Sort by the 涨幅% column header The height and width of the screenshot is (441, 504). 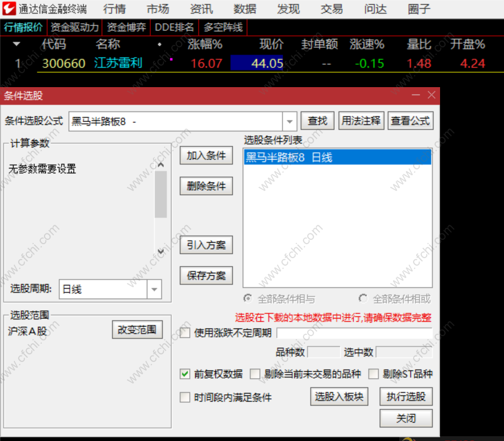205,44
